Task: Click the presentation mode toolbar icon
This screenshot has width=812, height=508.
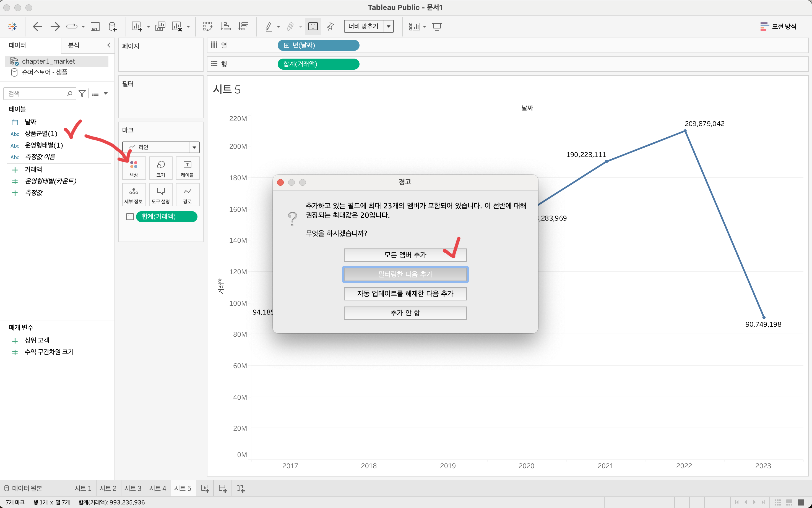Action: click(437, 26)
